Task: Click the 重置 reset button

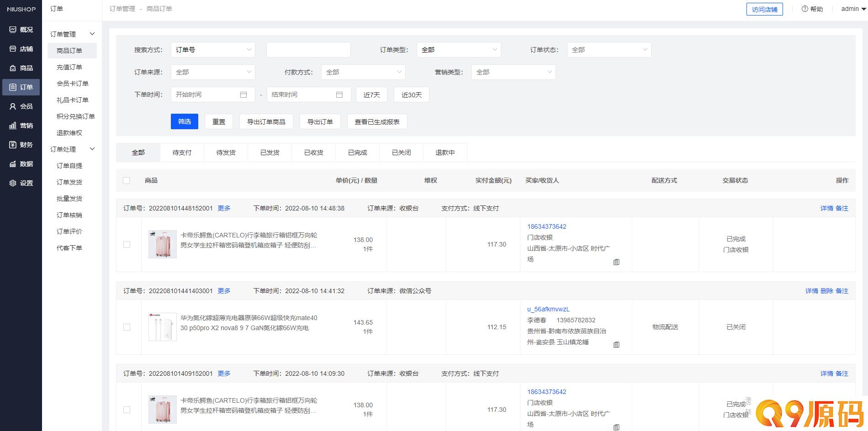Action: tap(219, 121)
